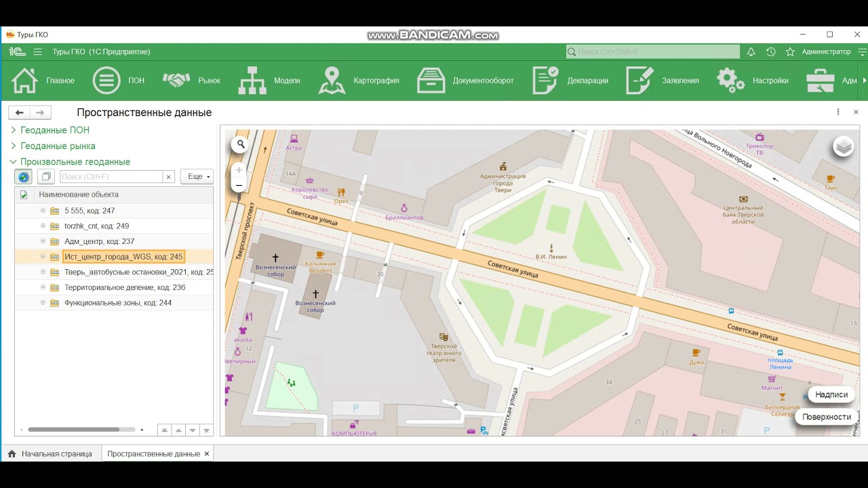Viewport: 868px width, 488px height.
Task: Open the hamburger functions menu
Action: pyautogui.click(x=37, y=52)
